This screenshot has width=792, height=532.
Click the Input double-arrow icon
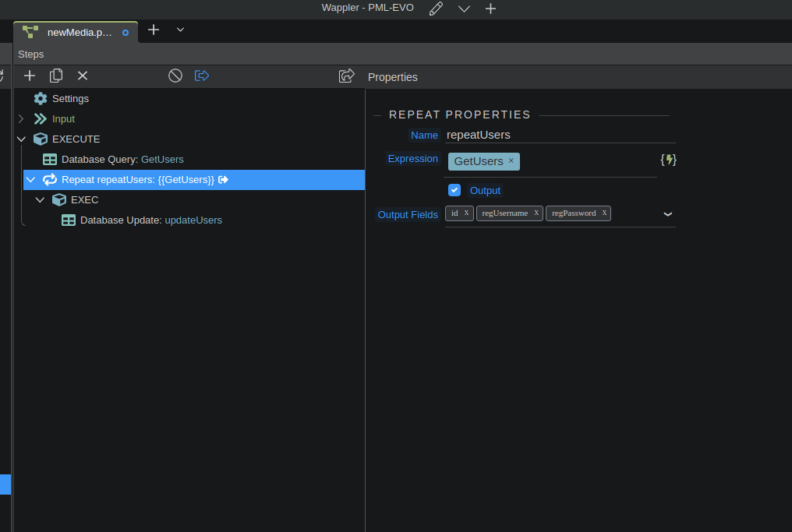pos(41,118)
